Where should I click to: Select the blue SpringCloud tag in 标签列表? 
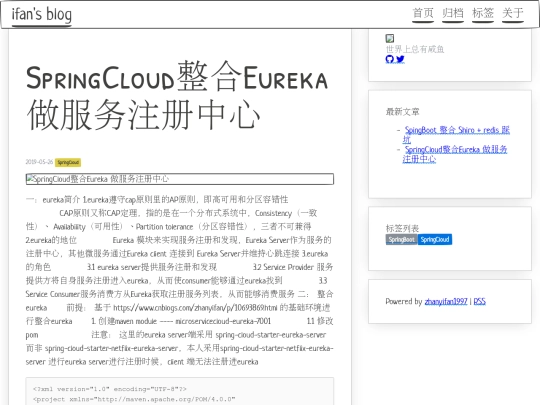pyautogui.click(x=435, y=239)
